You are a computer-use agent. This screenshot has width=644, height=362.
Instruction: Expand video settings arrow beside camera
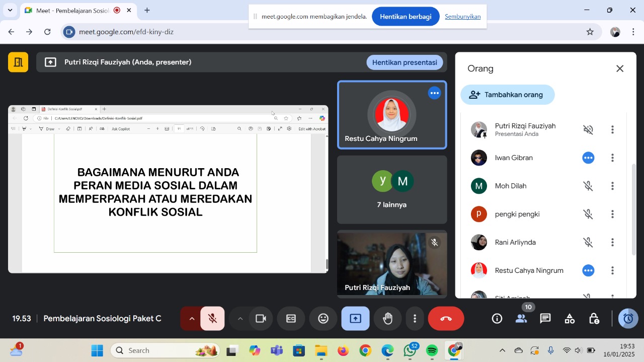[x=240, y=319]
